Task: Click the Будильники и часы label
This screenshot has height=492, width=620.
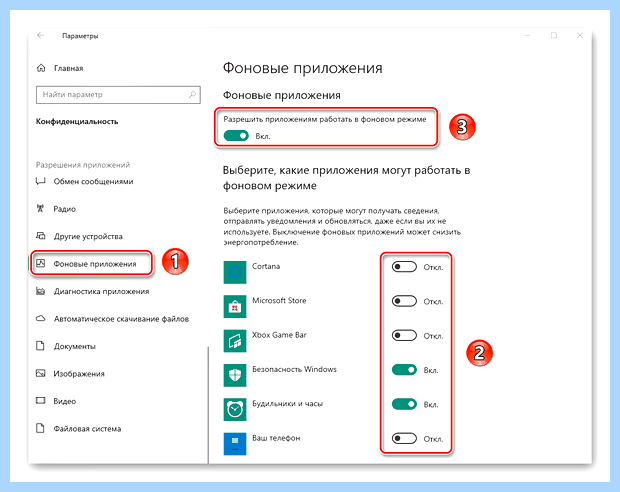Action: click(x=287, y=404)
